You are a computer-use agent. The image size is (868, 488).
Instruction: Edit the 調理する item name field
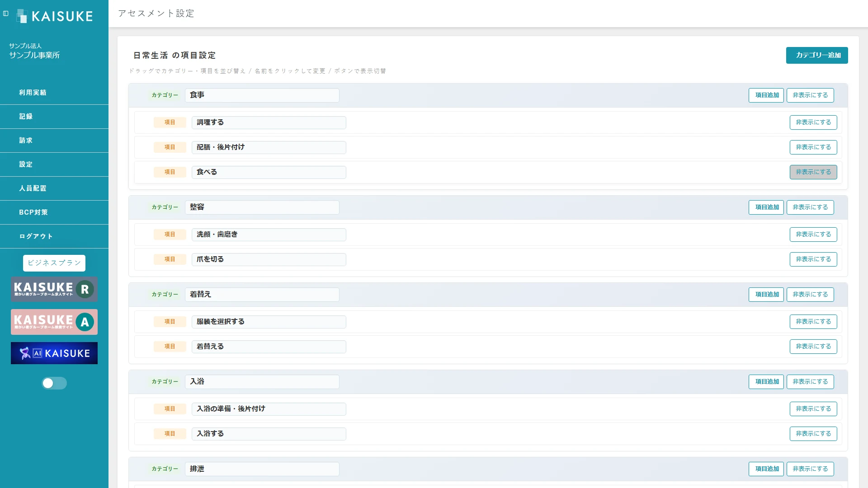point(269,122)
